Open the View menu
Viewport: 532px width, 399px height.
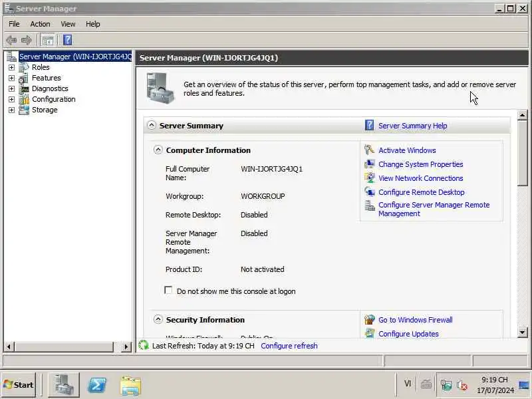point(68,24)
